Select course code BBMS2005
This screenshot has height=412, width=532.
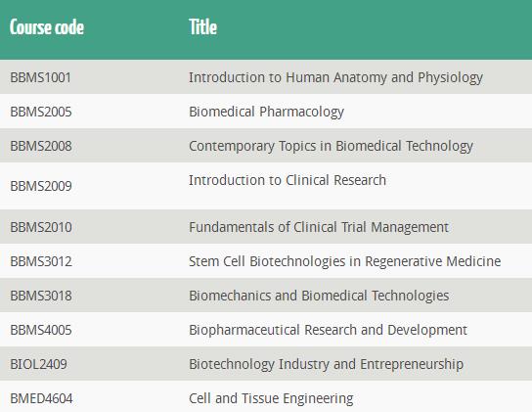coord(41,112)
